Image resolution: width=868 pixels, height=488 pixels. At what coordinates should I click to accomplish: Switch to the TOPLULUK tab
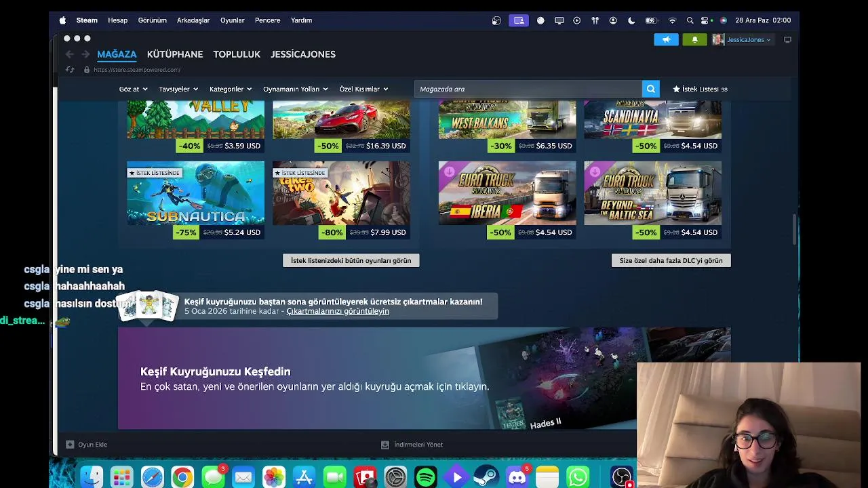tap(237, 54)
